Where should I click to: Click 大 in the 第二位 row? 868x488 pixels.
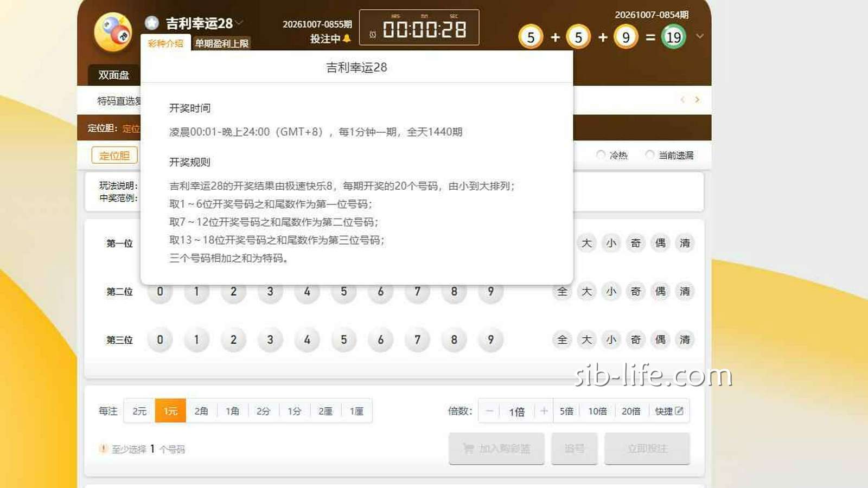587,292
